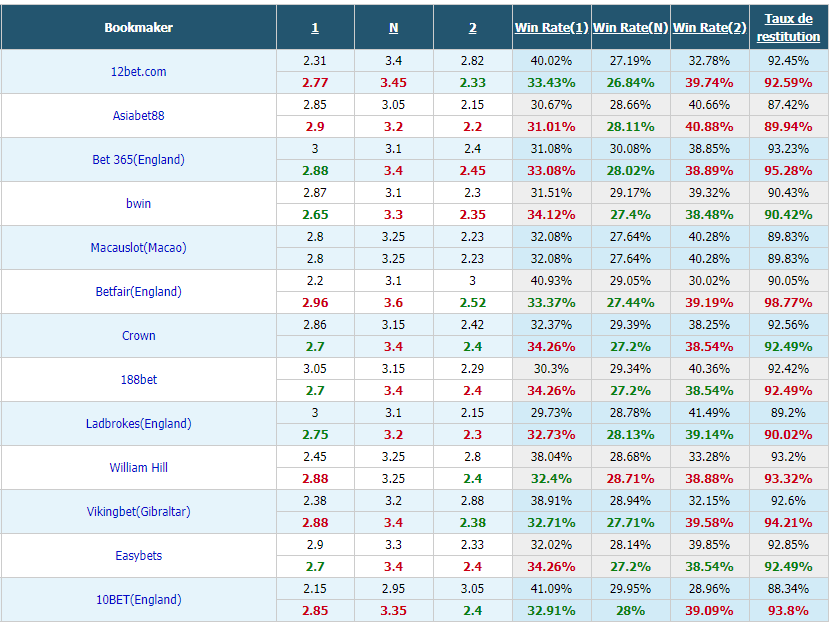Sort by column 2 header
Image resolution: width=830 pixels, height=622 pixels.
pos(473,28)
